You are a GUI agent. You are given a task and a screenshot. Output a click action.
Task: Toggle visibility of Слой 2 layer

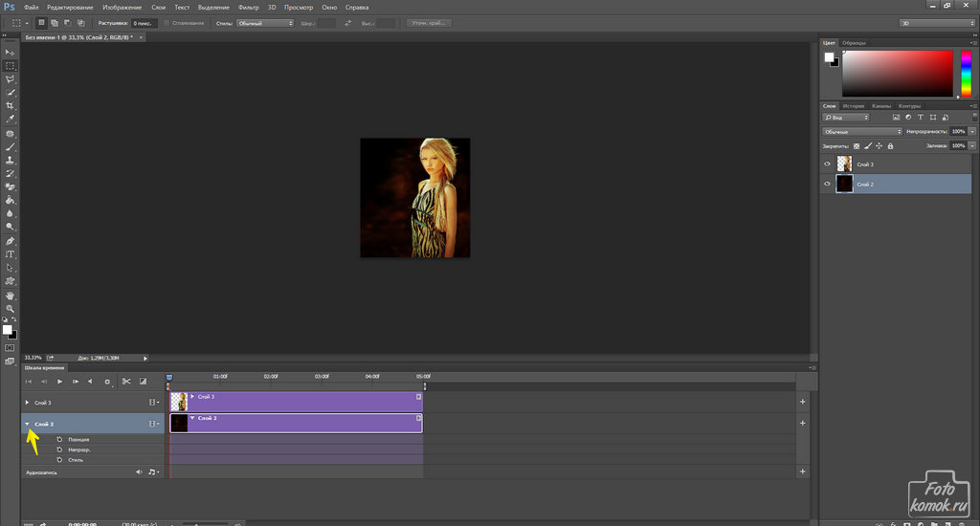click(x=828, y=185)
